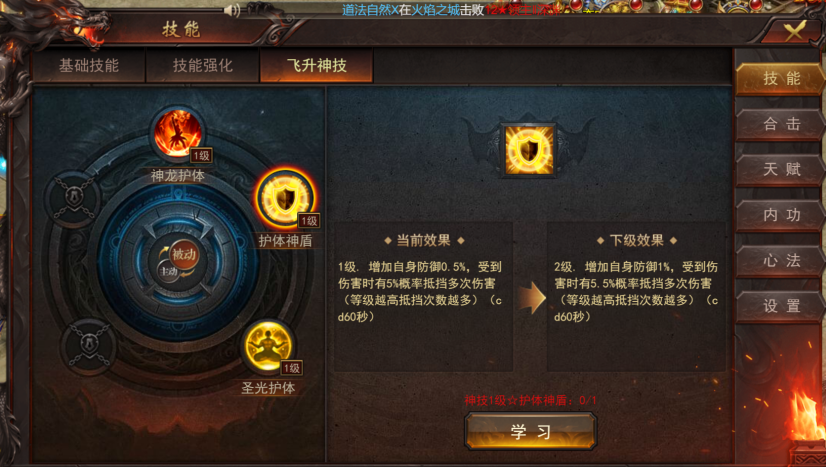Screen dimensions: 826x467
Task: Click the large shield icon in detail panel
Action: pyautogui.click(x=528, y=150)
